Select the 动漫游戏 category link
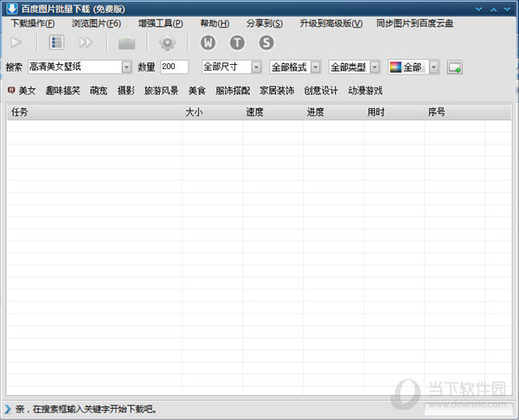519x420 pixels. 365,91
